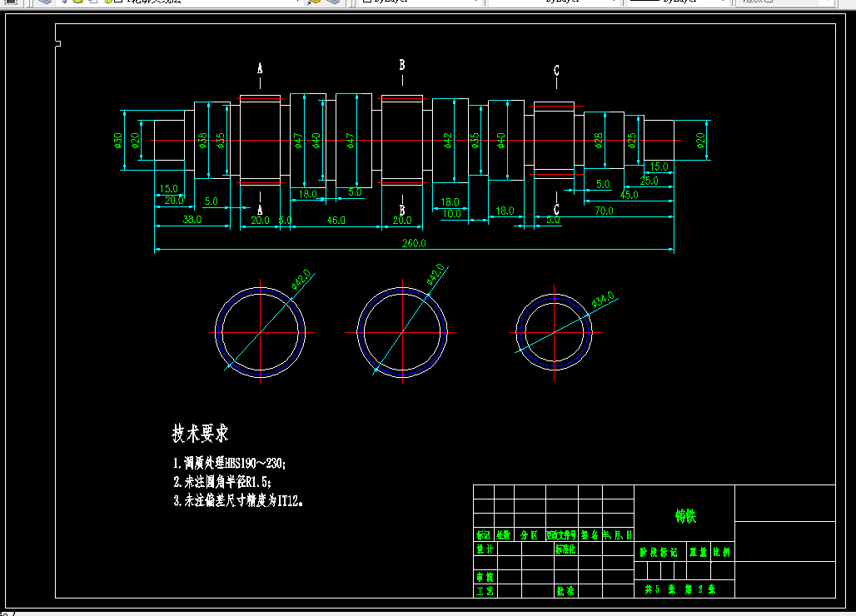Click the 铸铁 material text in title block
The image size is (856, 616).
click(685, 515)
